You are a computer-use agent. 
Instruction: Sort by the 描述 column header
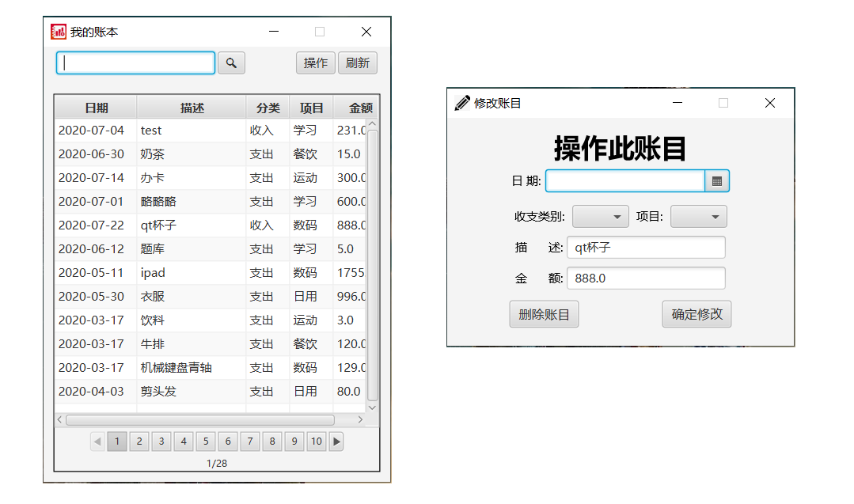point(192,108)
